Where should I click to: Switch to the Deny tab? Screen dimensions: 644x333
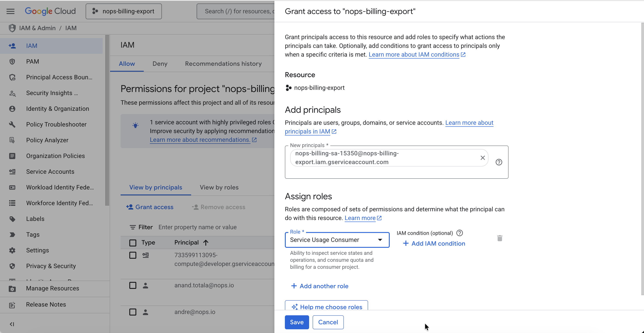pyautogui.click(x=160, y=64)
